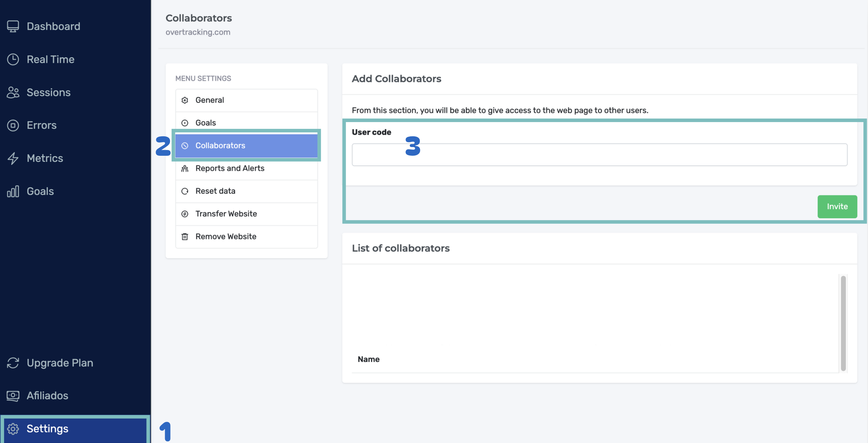The width and height of the screenshot is (868, 443).
Task: Select Collaborators in menu settings
Action: (x=246, y=146)
